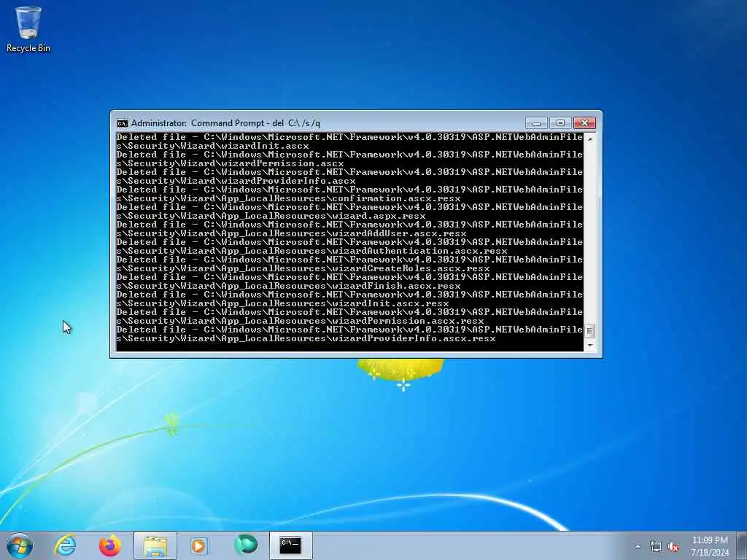Viewport: 747px width, 560px height.
Task: Launch Internet Explorer from the taskbar
Action: click(65, 545)
